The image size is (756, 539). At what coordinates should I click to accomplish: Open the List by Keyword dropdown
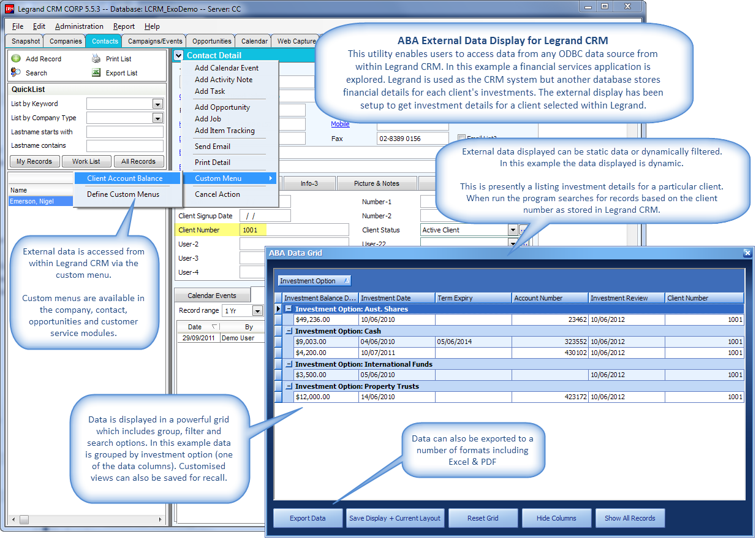[x=157, y=104]
